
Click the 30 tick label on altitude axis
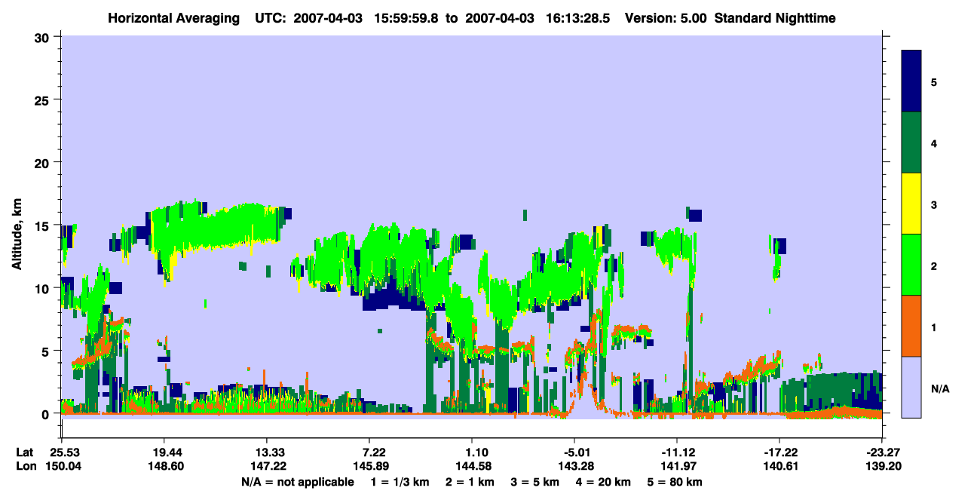pos(44,37)
